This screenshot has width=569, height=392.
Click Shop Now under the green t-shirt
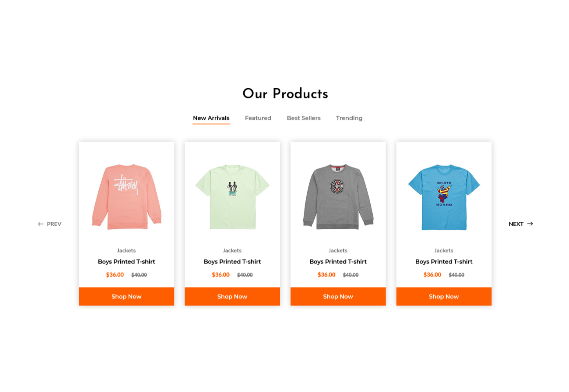[x=232, y=297]
